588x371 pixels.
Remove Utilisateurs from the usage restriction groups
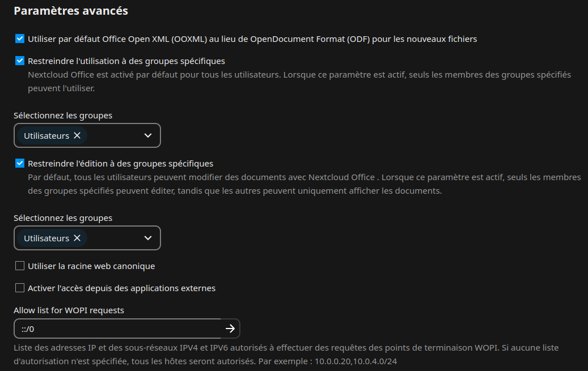click(77, 136)
